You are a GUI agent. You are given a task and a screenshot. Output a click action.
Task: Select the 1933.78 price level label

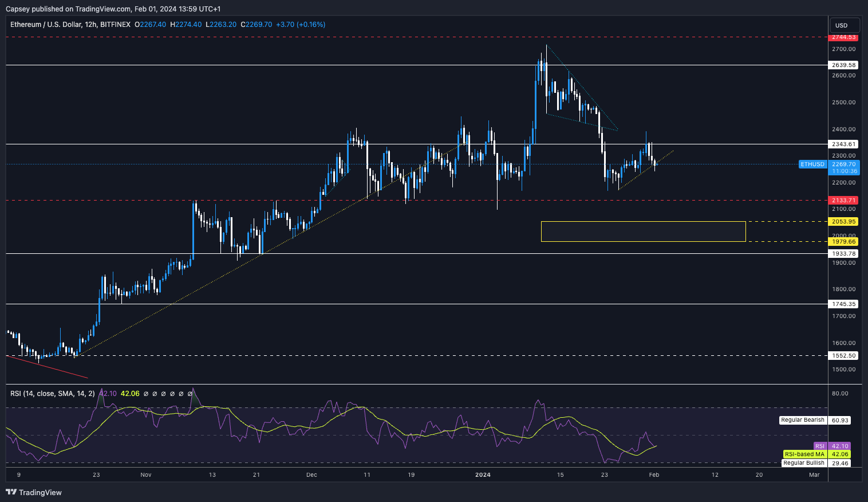844,254
